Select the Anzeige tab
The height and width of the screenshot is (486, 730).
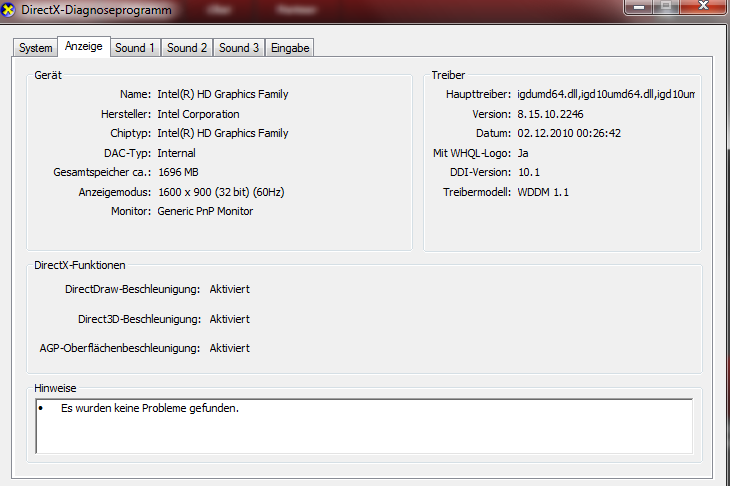pos(84,46)
